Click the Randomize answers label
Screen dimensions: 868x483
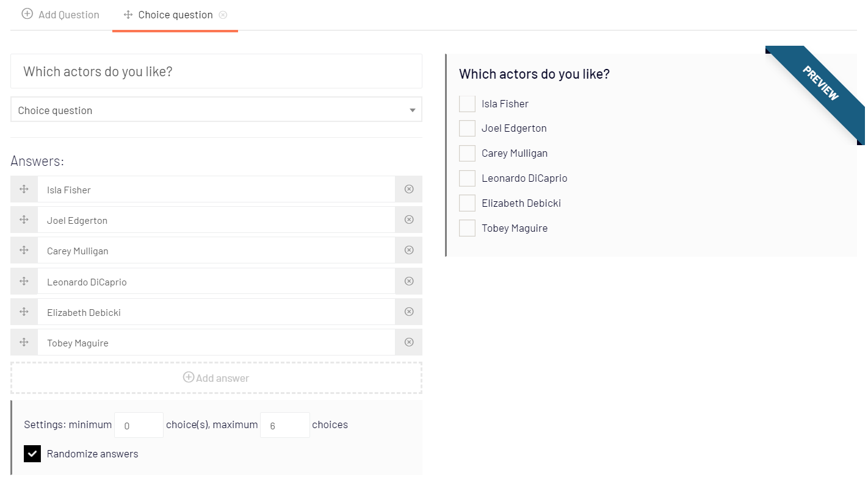[93, 454]
